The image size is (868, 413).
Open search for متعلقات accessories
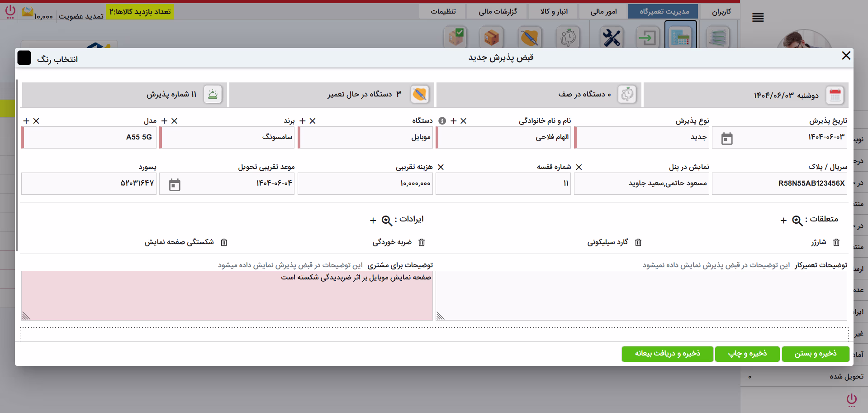[x=797, y=221]
